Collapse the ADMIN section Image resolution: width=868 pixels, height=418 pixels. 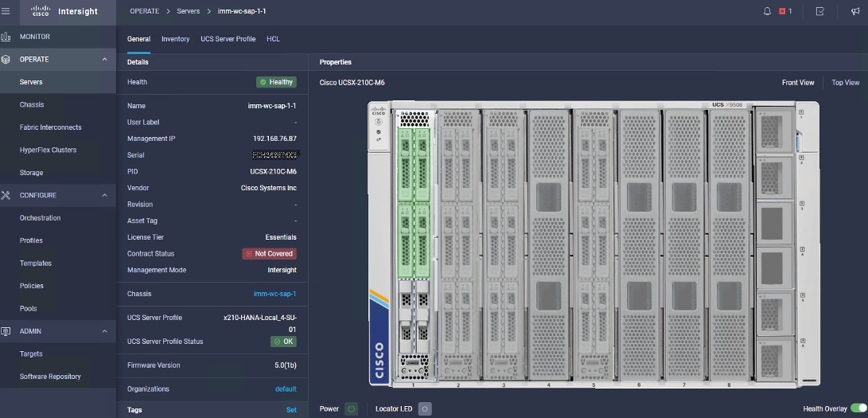pos(105,331)
